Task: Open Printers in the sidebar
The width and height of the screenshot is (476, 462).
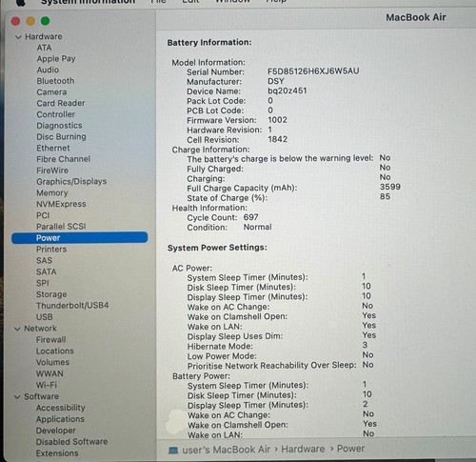Action: (51, 250)
